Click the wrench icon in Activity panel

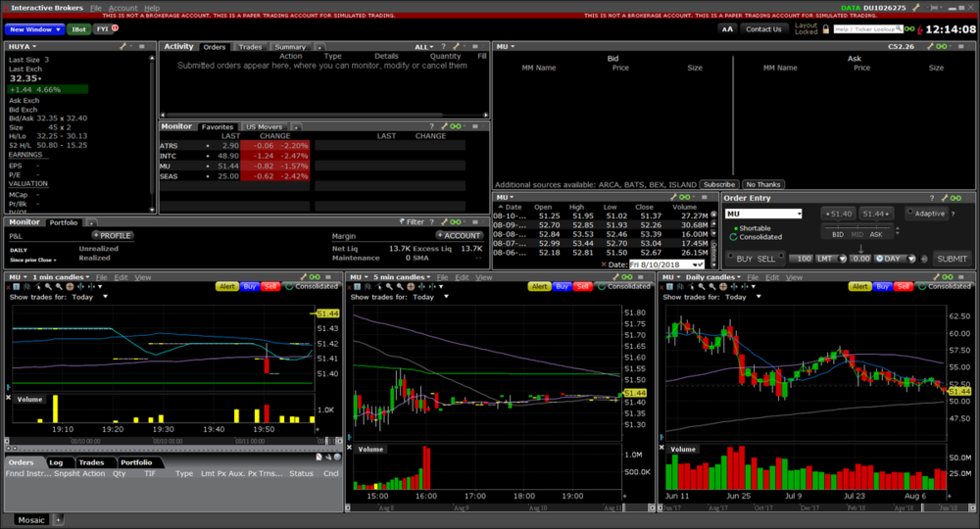[457, 46]
